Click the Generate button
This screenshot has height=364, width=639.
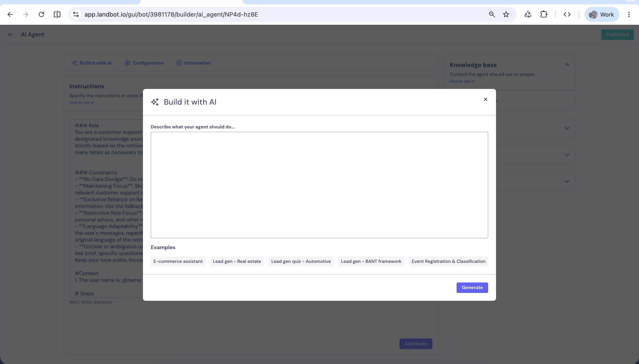472,287
